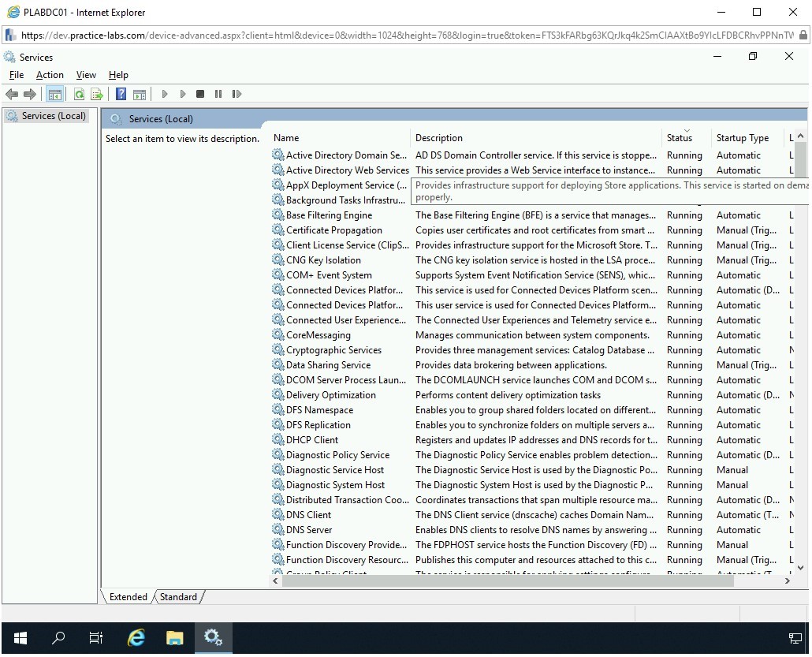Click the Export List toolbar icon
The image size is (812, 657).
coord(97,94)
